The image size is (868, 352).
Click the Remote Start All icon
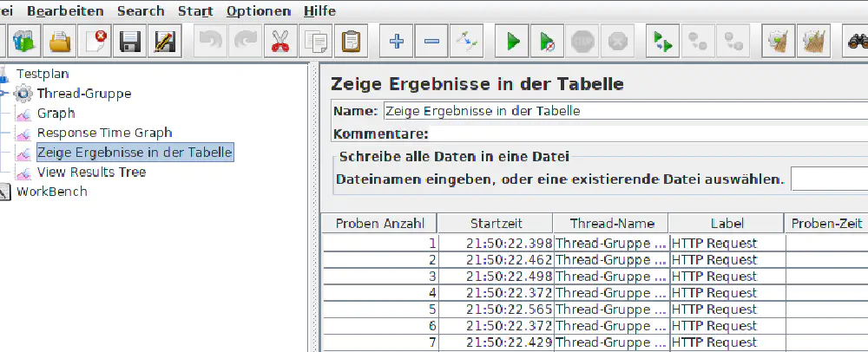(x=664, y=41)
